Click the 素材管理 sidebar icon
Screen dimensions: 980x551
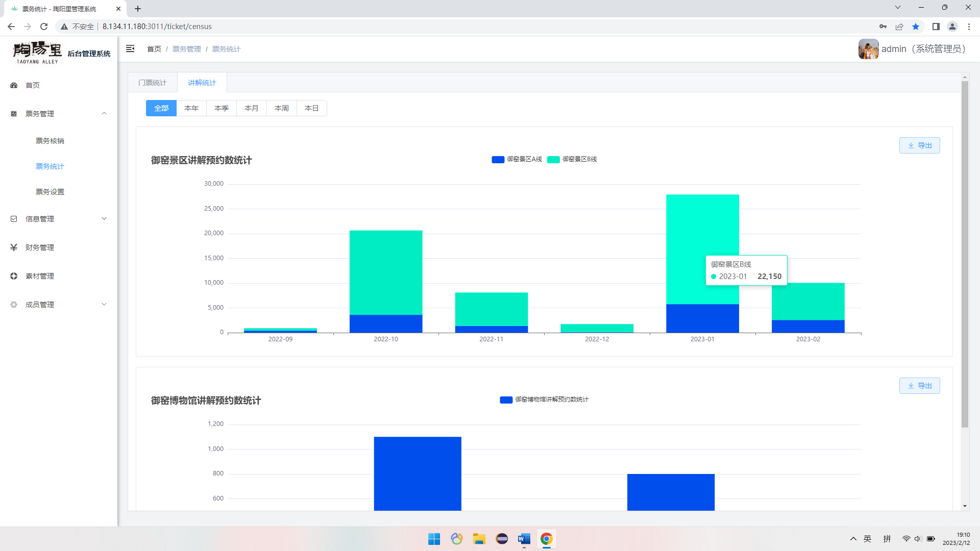coord(14,276)
